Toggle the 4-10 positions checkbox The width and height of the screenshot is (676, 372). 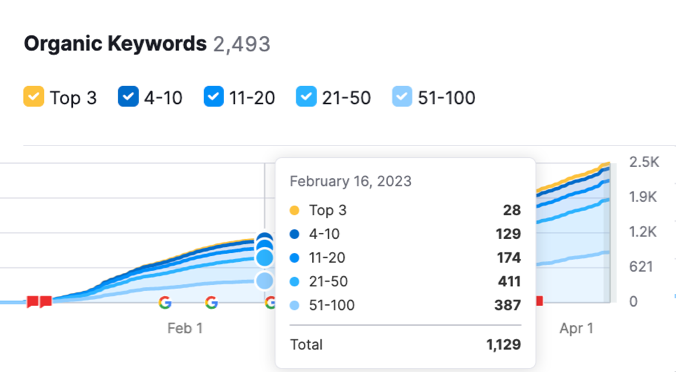click(128, 96)
